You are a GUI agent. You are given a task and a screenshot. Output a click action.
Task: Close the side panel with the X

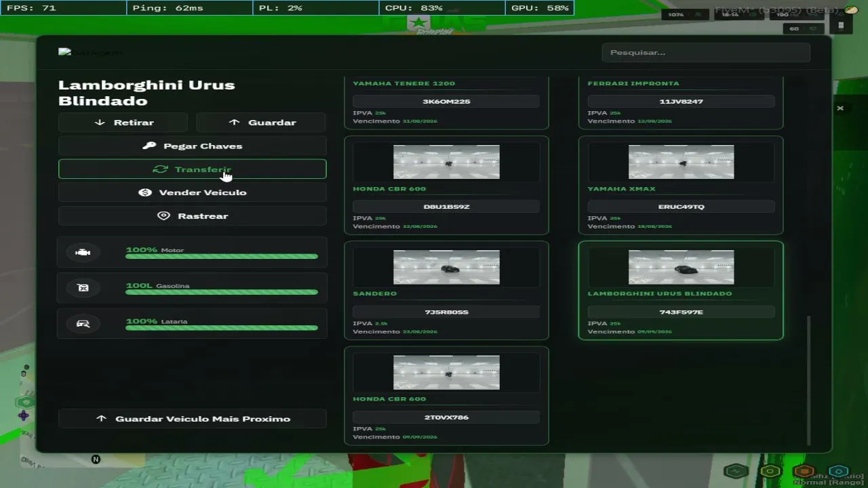tap(840, 108)
